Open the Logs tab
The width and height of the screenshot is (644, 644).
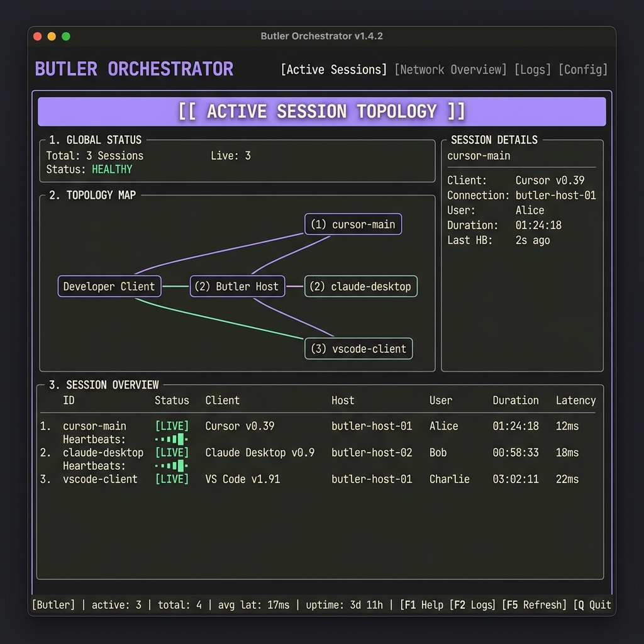pos(532,69)
